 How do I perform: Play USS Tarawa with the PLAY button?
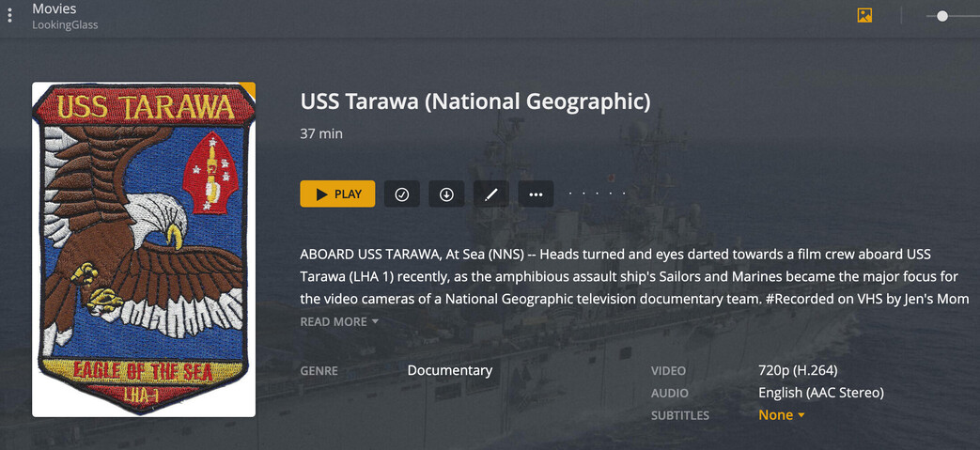tap(337, 194)
